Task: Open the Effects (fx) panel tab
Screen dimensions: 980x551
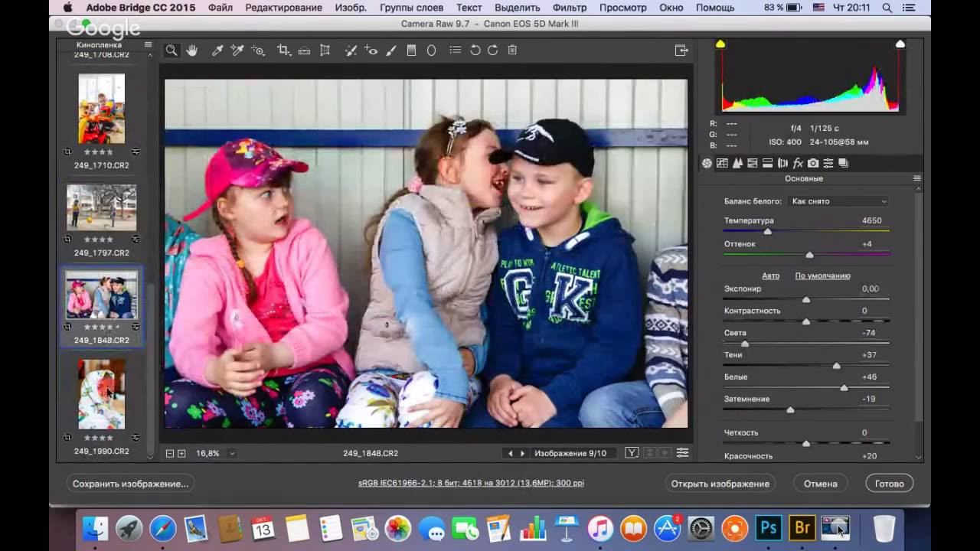Action: click(798, 163)
